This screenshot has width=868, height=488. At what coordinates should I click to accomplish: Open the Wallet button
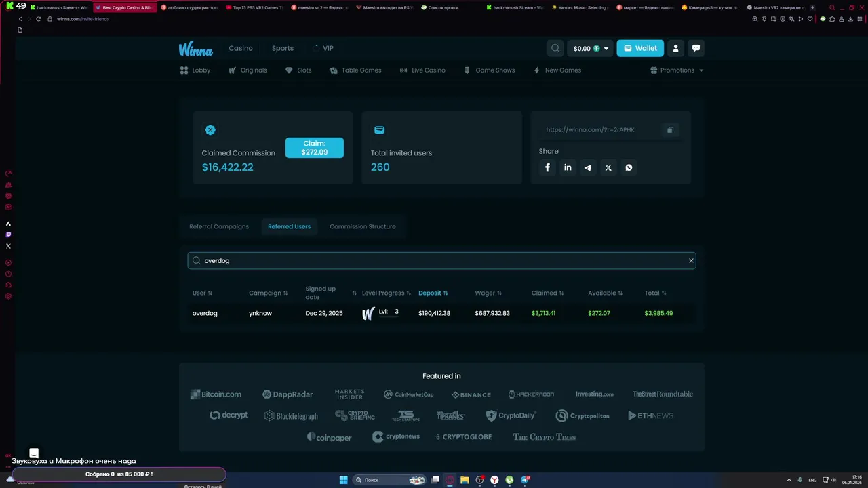(640, 48)
